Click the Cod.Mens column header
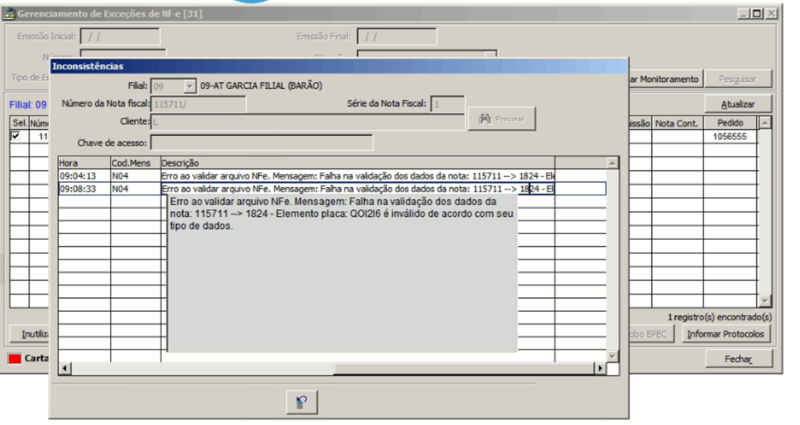The image size is (800, 425). [136, 163]
